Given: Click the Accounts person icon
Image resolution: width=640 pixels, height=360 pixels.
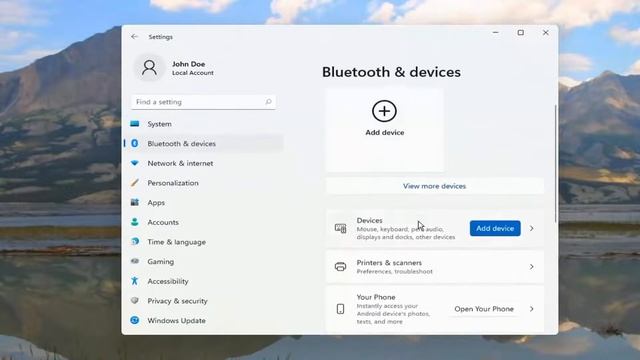Looking at the screenshot, I should [x=135, y=222].
